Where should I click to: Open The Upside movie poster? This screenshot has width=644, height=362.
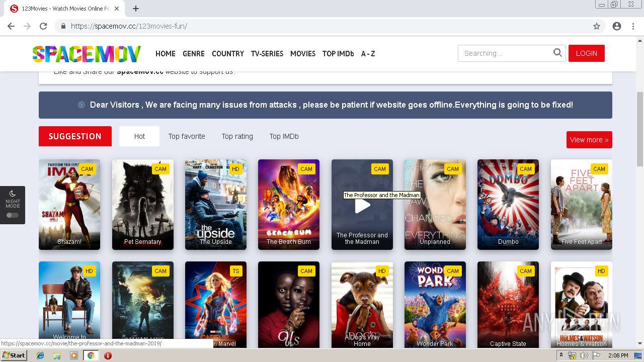coord(216,205)
